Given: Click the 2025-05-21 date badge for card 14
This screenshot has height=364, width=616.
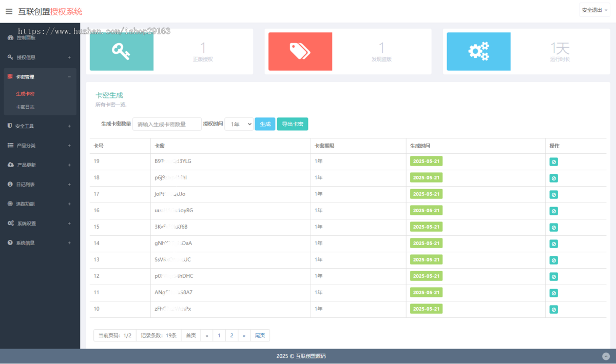Looking at the screenshot, I should coord(426,243).
